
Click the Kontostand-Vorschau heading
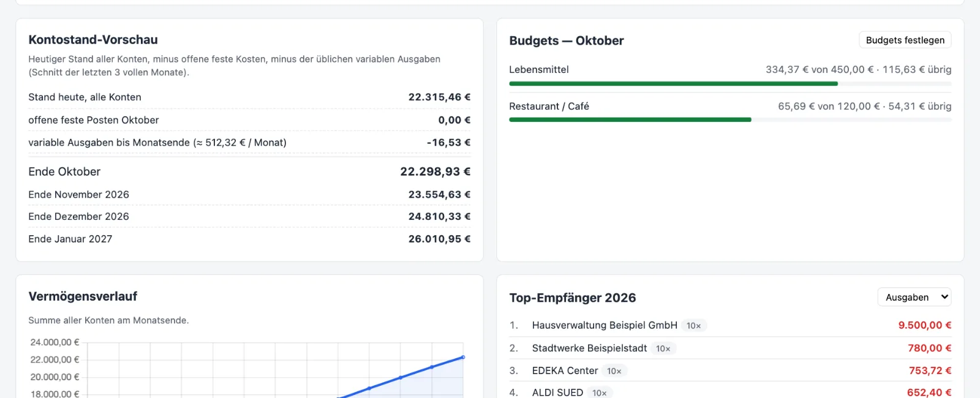point(93,40)
